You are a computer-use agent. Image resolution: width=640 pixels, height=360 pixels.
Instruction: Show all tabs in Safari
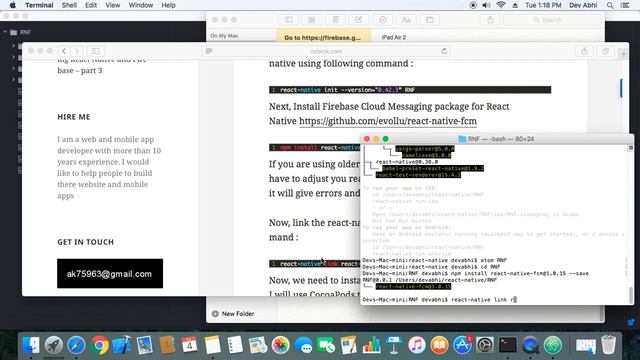tap(605, 51)
